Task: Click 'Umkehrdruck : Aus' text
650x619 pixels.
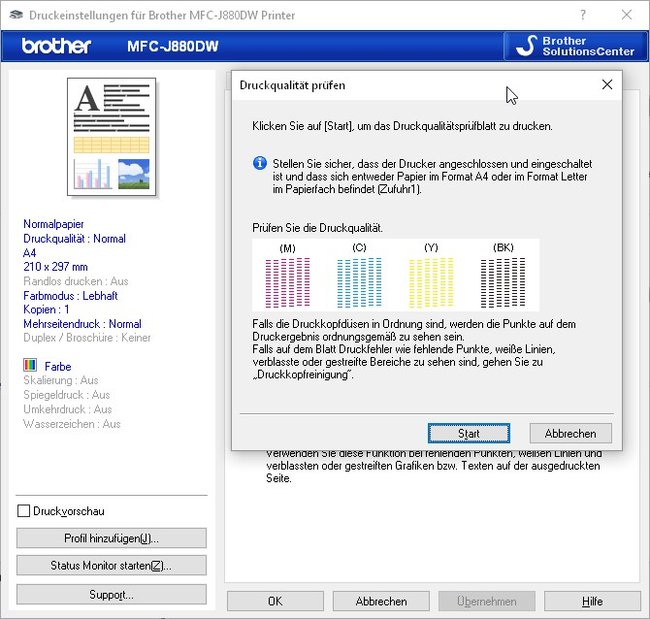Action: [x=68, y=409]
